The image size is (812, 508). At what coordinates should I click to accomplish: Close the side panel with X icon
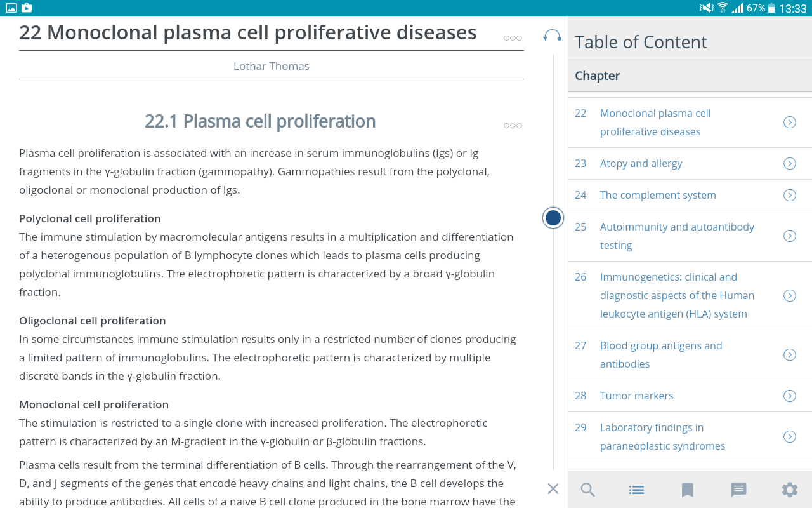click(553, 488)
